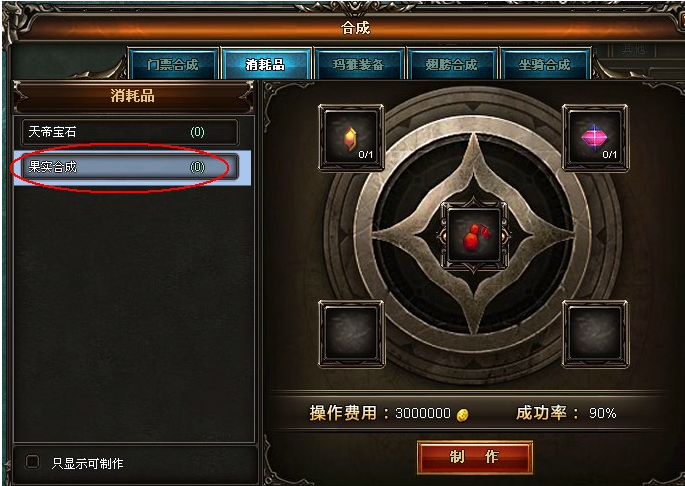Switch to 玛雅装备 tab
The image size is (685, 486).
[358, 65]
